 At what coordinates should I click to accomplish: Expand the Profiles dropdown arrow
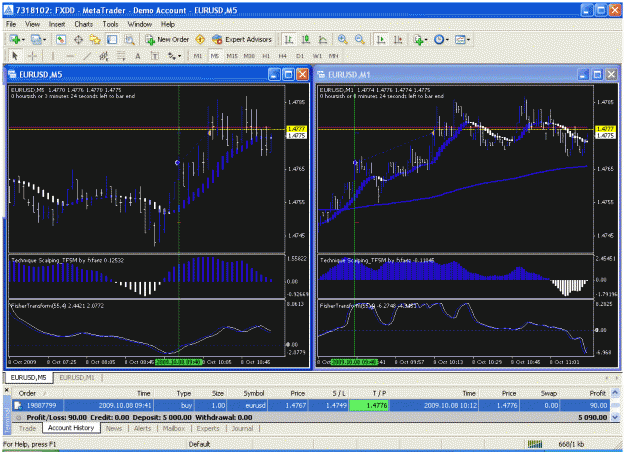44,39
